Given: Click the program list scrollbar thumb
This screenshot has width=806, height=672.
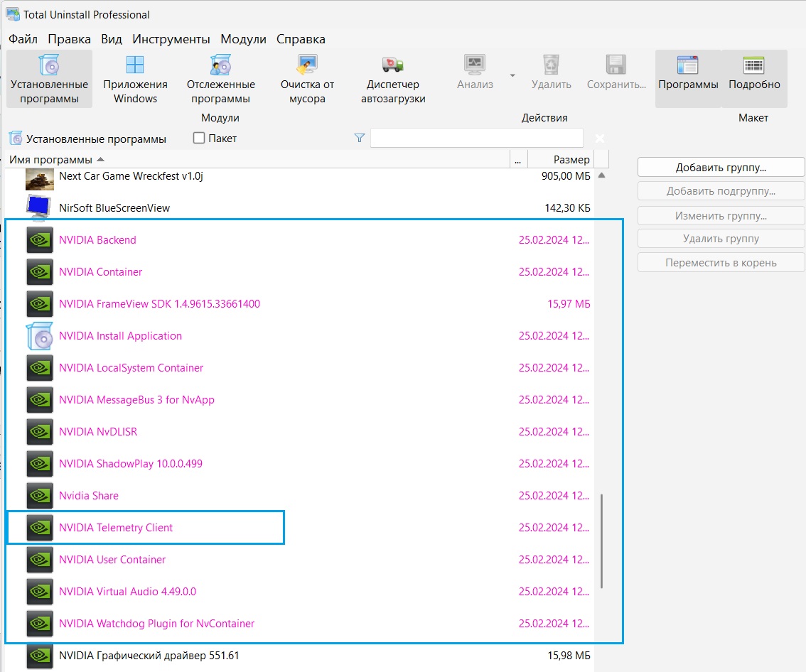Looking at the screenshot, I should pos(601,541).
